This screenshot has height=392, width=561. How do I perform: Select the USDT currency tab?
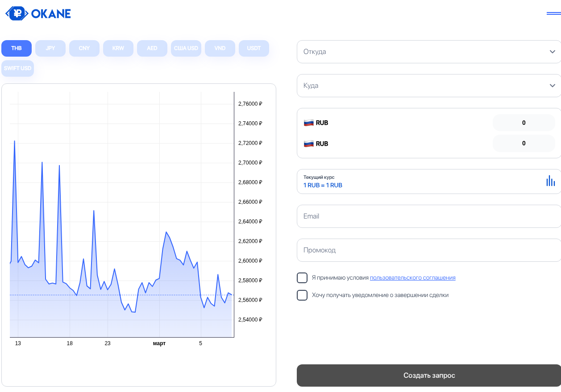coord(254,48)
